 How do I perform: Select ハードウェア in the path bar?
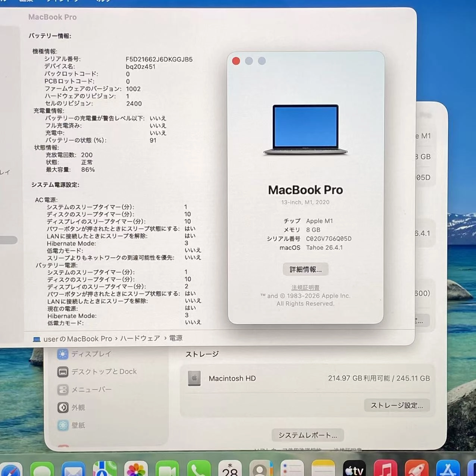[140, 338]
